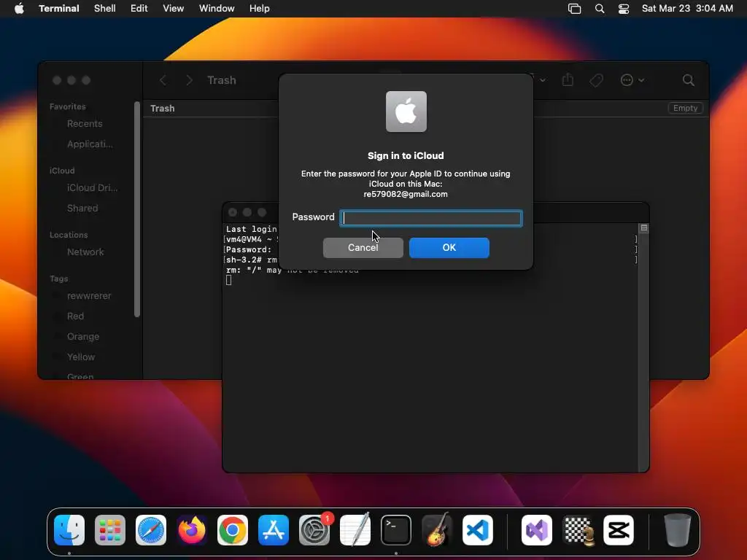Image resolution: width=747 pixels, height=560 pixels.
Task: Select the Red tag in sidebar
Action: tap(75, 316)
